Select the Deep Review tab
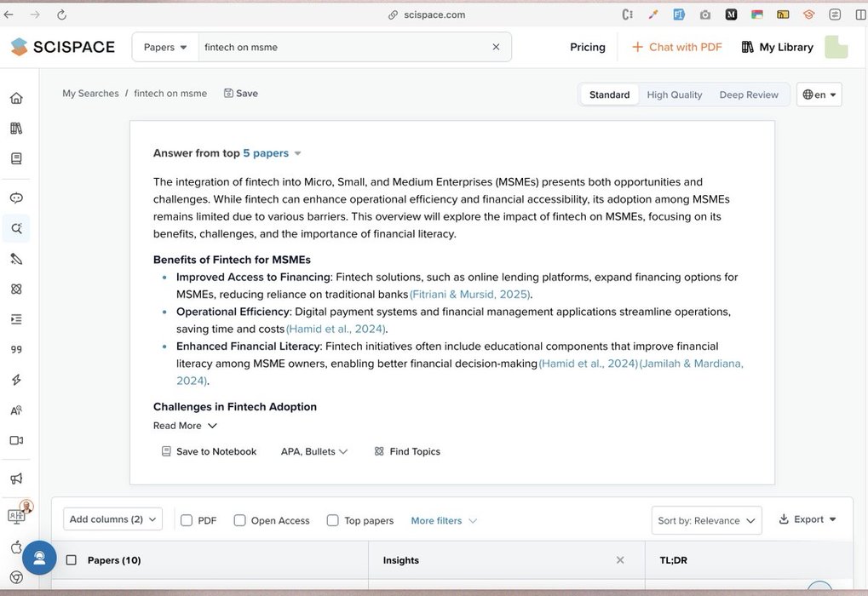The image size is (868, 596). (749, 95)
